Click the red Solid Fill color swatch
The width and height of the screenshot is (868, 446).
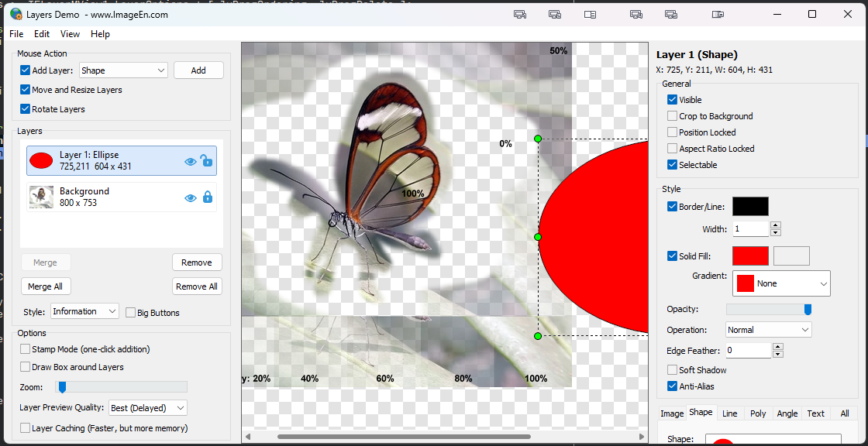pyautogui.click(x=750, y=256)
